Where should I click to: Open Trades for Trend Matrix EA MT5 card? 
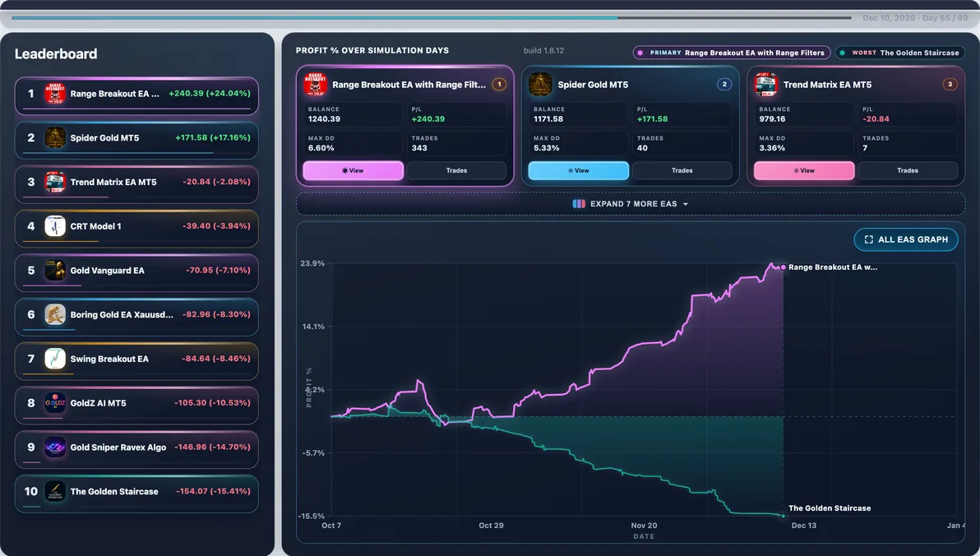tap(908, 170)
